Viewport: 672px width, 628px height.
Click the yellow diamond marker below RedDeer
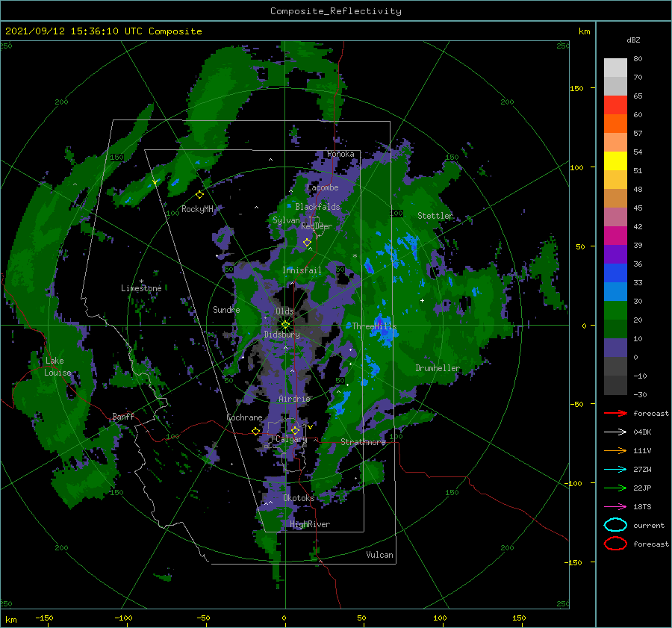(x=307, y=242)
